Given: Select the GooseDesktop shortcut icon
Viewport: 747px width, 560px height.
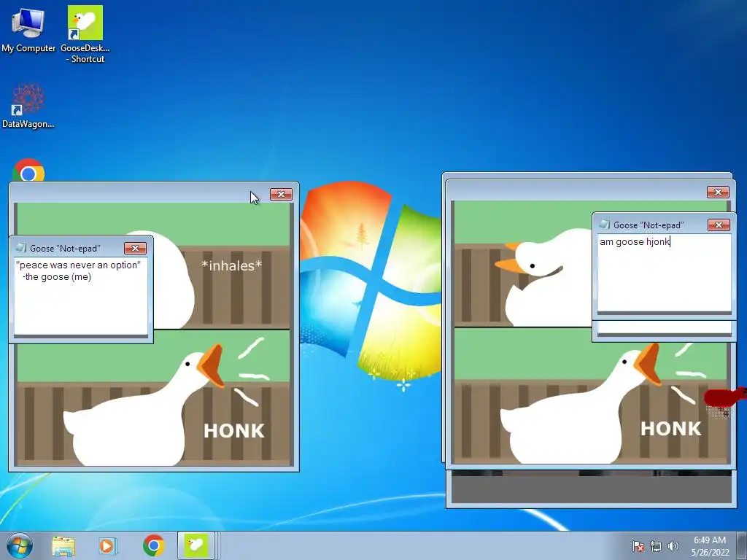Looking at the screenshot, I should [85, 34].
